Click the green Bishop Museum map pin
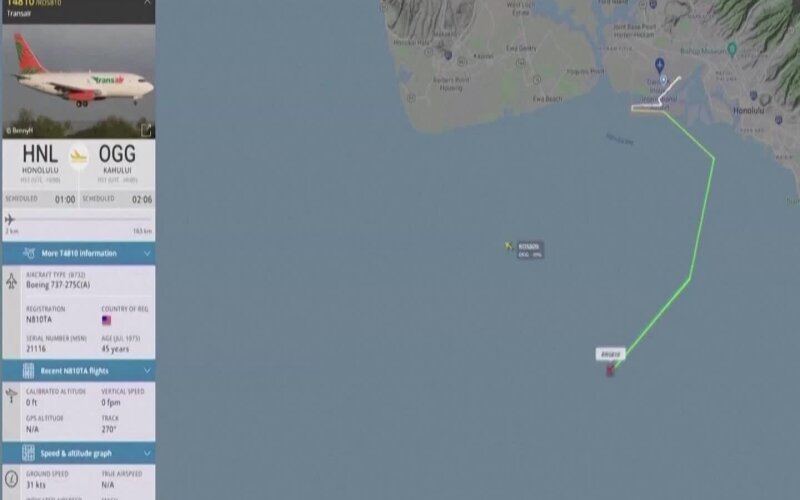This screenshot has width=800, height=500. pyautogui.click(x=732, y=49)
